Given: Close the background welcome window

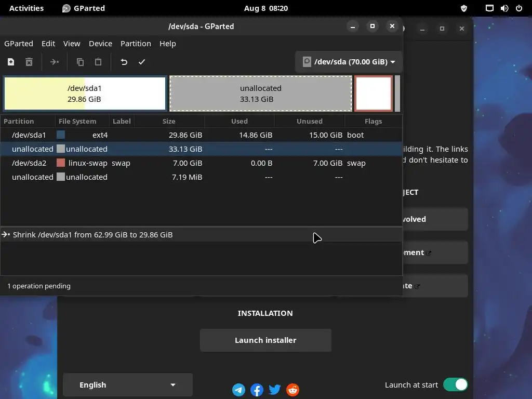Looking at the screenshot, I should click(462, 29).
